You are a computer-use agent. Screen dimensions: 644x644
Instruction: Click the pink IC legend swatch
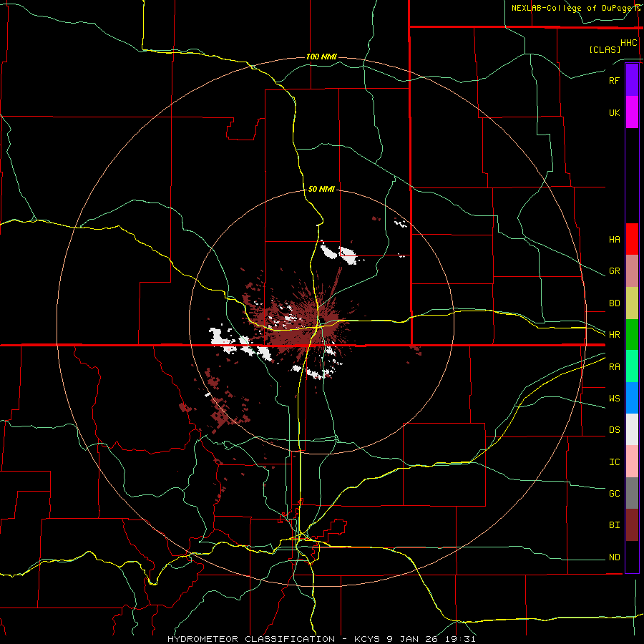(x=632, y=462)
